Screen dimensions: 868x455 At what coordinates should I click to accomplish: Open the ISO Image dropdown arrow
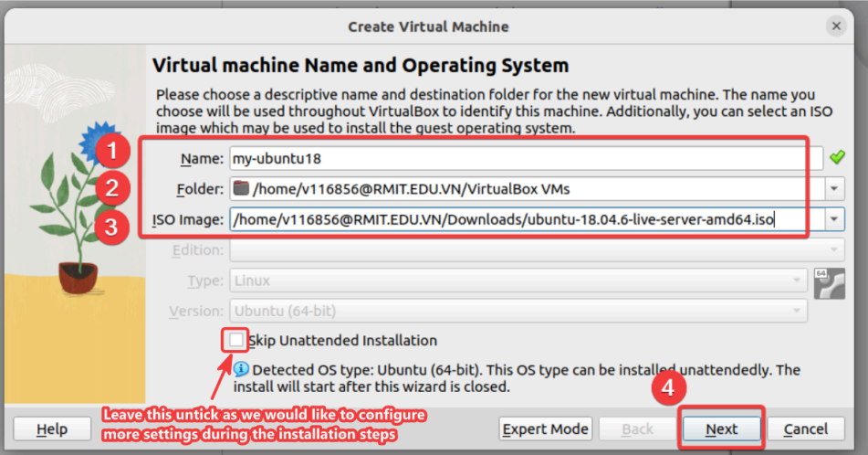coord(834,219)
